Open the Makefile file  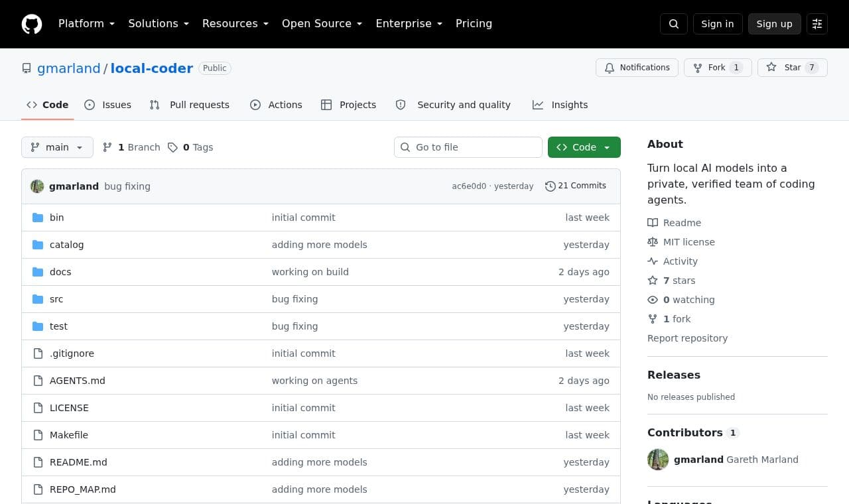69,435
